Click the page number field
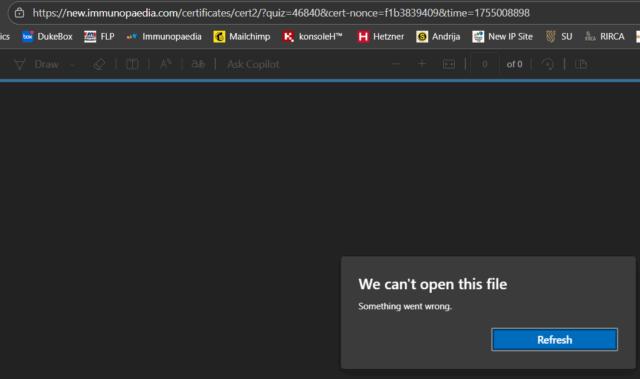640x379 pixels. point(484,64)
